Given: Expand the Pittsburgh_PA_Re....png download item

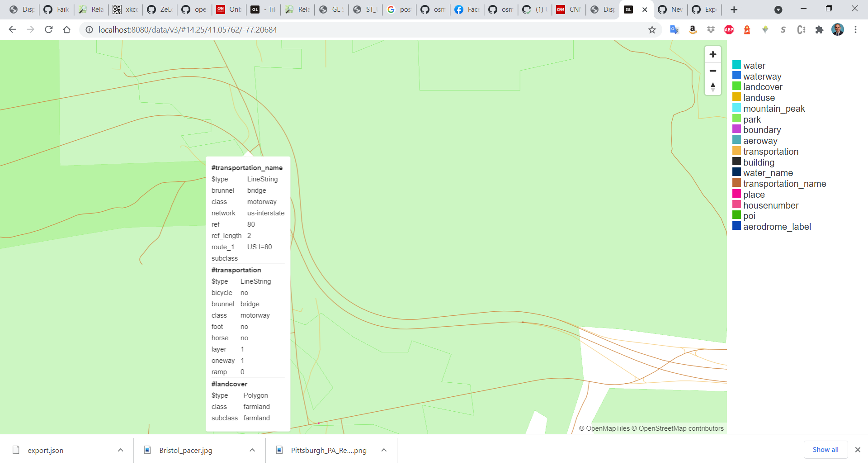Looking at the screenshot, I should click(x=384, y=450).
